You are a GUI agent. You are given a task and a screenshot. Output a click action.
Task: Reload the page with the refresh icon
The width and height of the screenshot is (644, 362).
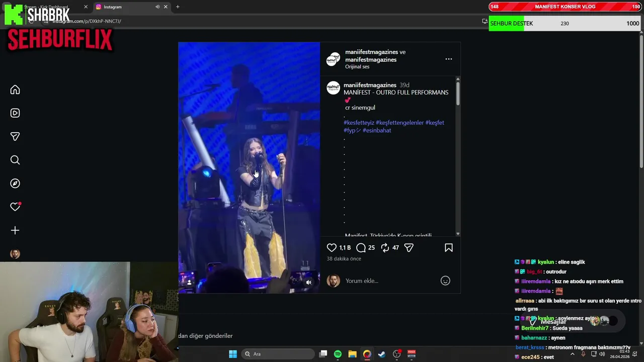(x=31, y=21)
